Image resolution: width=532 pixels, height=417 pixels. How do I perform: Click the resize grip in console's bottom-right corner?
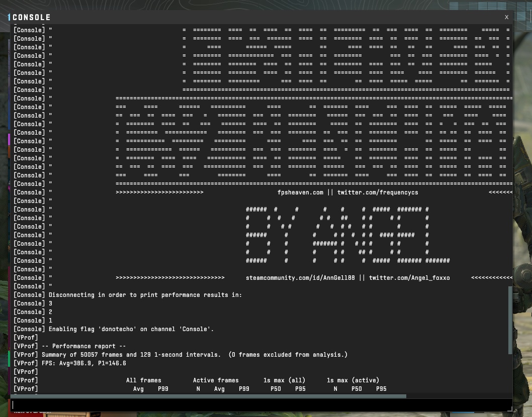[x=510, y=409]
